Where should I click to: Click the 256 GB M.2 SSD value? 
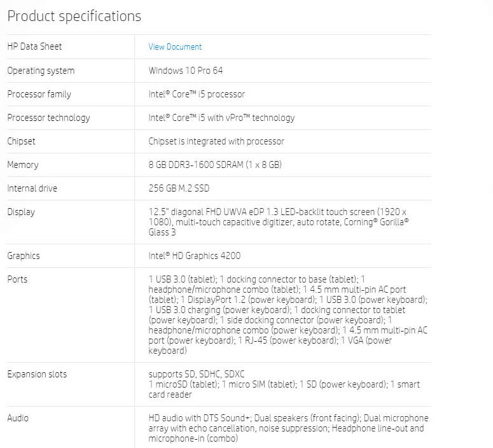pyautogui.click(x=179, y=188)
